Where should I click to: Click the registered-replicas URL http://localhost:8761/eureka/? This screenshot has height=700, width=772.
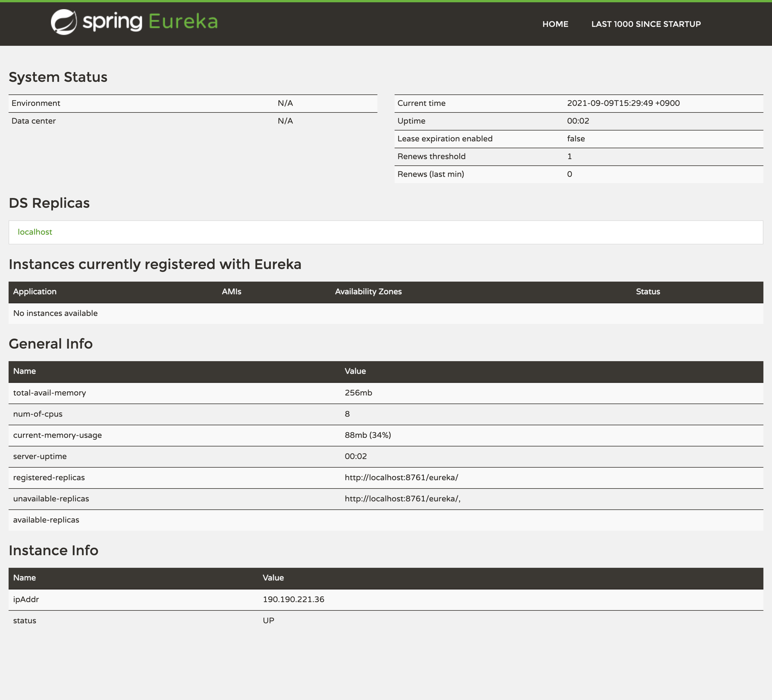pos(401,477)
